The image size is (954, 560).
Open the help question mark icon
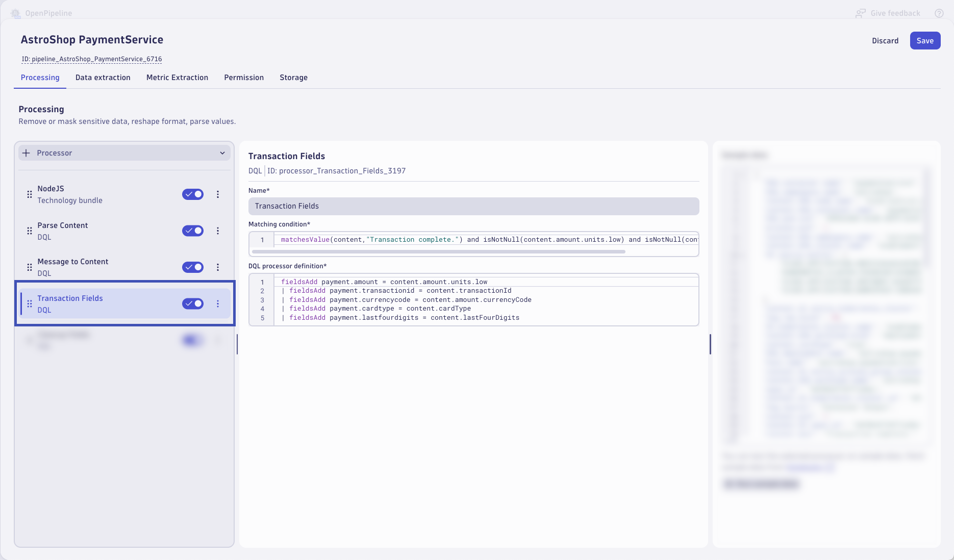pyautogui.click(x=939, y=13)
